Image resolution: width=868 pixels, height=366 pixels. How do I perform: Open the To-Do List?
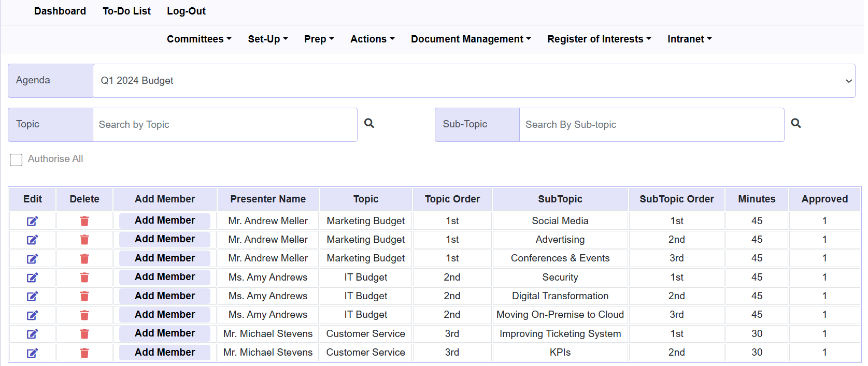point(126,11)
